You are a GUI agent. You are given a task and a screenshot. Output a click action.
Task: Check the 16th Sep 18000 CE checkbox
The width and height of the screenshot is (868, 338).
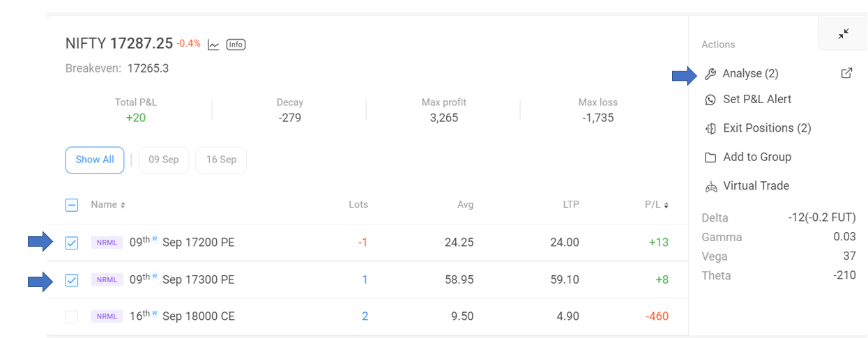(72, 316)
